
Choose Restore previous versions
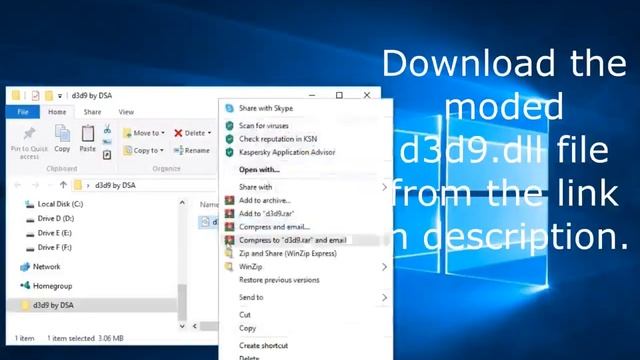pyautogui.click(x=279, y=280)
